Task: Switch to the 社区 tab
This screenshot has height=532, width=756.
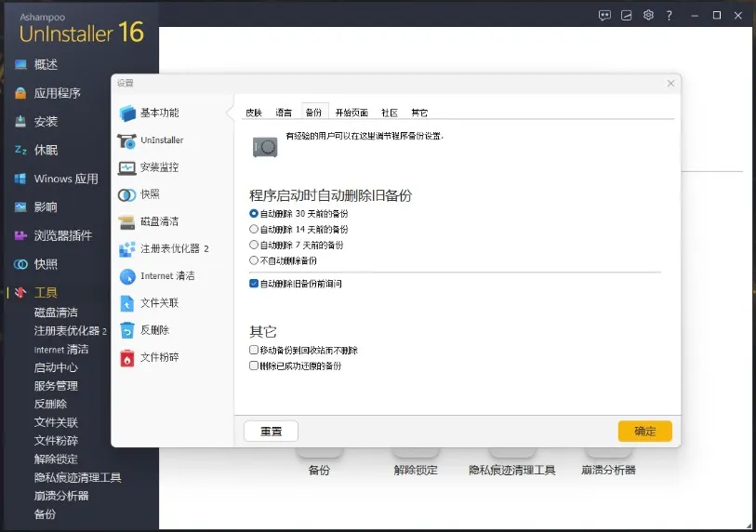Action: tap(390, 113)
